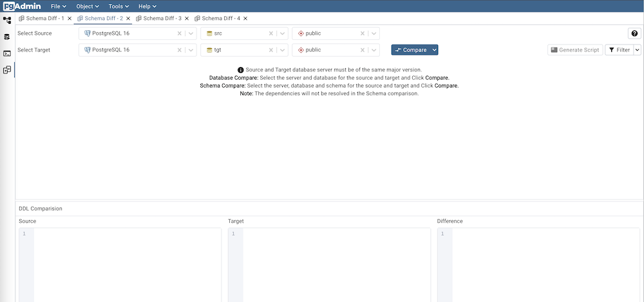Image resolution: width=644 pixels, height=302 pixels.
Task: Clear the target database tgt selection
Action: coord(271,50)
